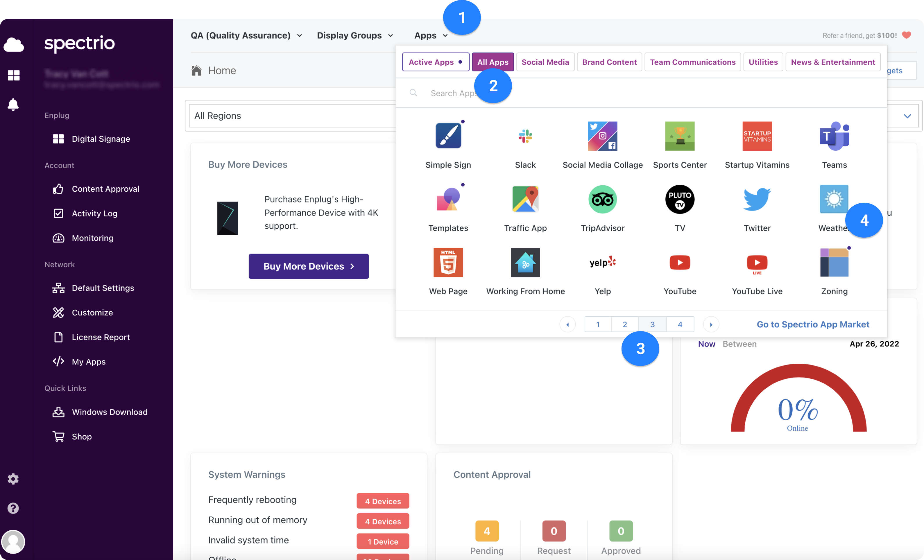Open Content Approval in sidebar
This screenshot has width=924, height=560.
tap(96, 189)
